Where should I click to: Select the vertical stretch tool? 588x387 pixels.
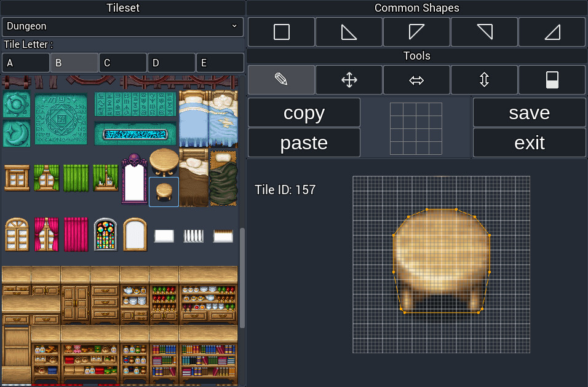coord(484,79)
